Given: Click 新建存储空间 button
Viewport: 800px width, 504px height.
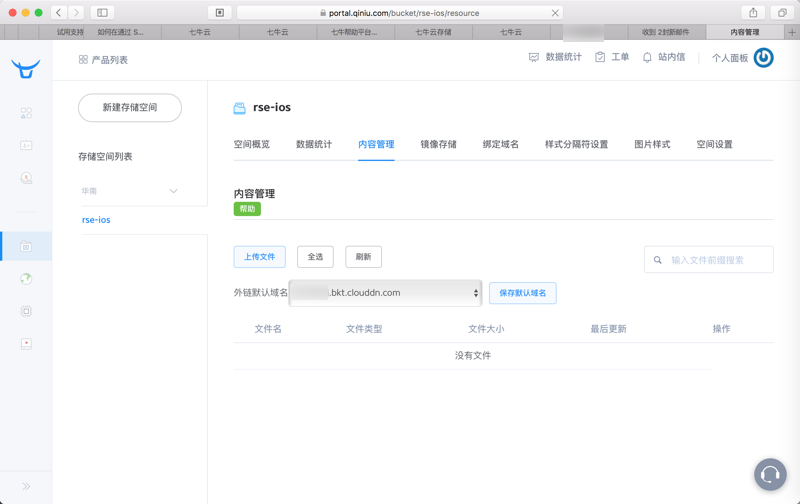Looking at the screenshot, I should point(130,108).
